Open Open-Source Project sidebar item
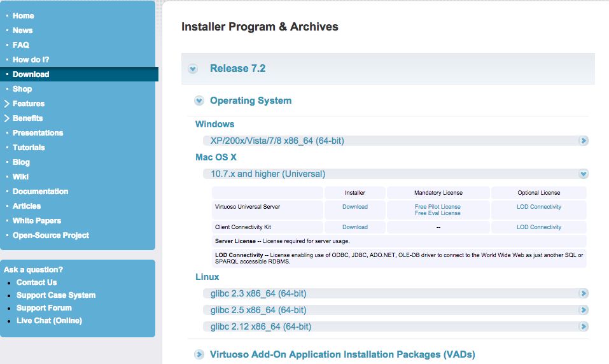Image resolution: width=609 pixels, height=364 pixels. pyautogui.click(x=51, y=235)
